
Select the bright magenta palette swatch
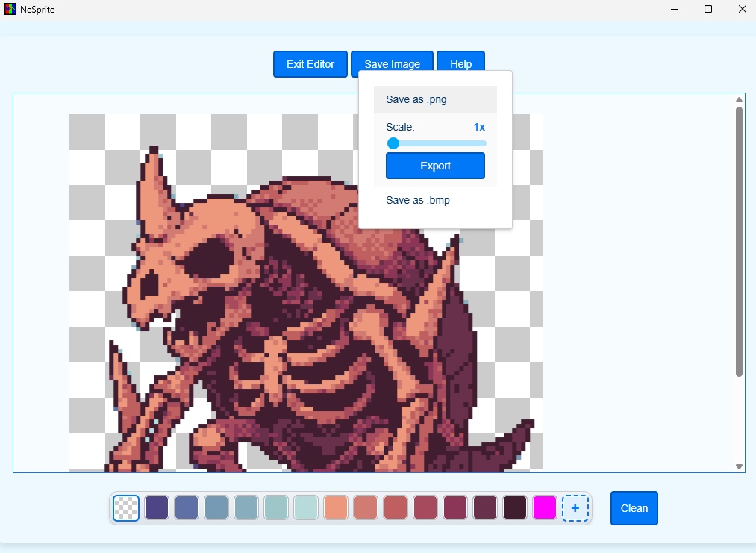pyautogui.click(x=545, y=508)
